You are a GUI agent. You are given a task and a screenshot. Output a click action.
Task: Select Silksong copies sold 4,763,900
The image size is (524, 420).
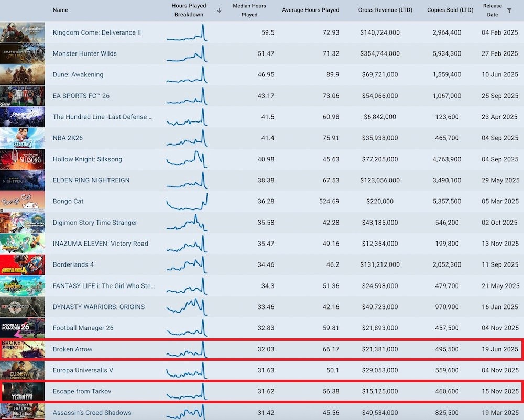click(447, 159)
